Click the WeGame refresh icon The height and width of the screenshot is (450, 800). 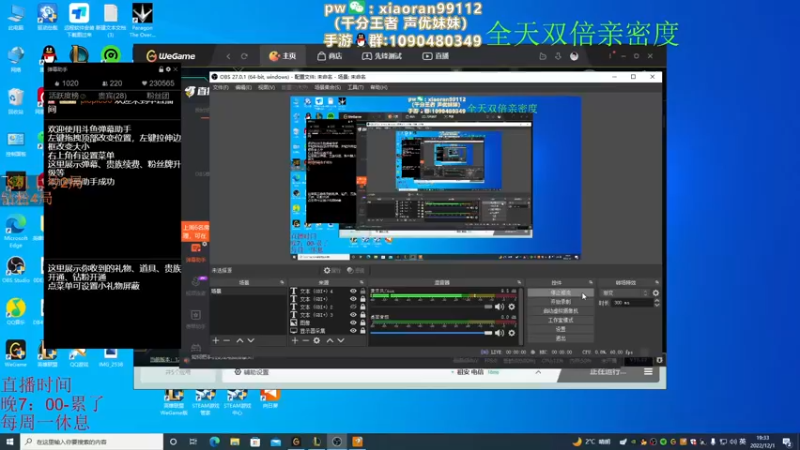click(244, 56)
